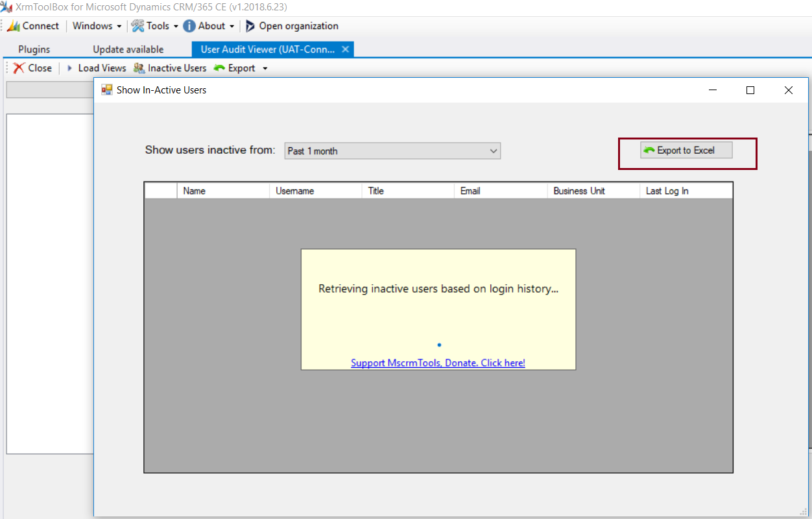812x519 pixels.
Task: Switch to the Plugins tab
Action: point(34,49)
